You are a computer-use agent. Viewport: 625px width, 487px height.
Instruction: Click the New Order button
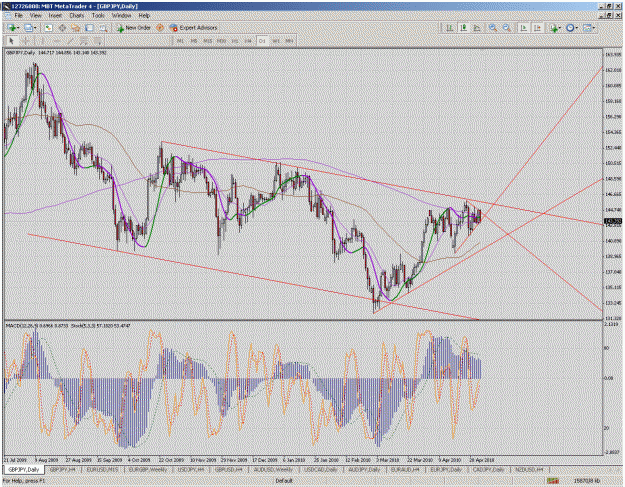[134, 28]
